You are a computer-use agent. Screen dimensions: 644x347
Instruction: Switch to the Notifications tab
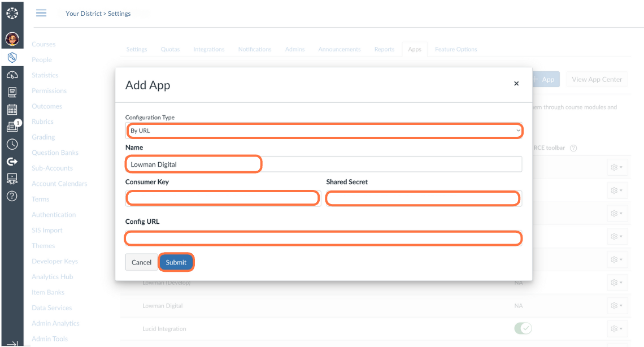coord(255,49)
